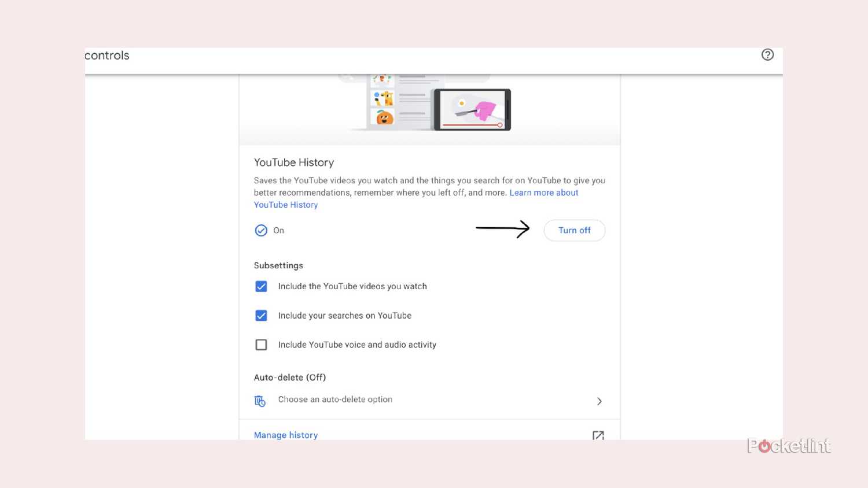Open the Manage history link
Screen dimensions: 868x488
[286, 435]
